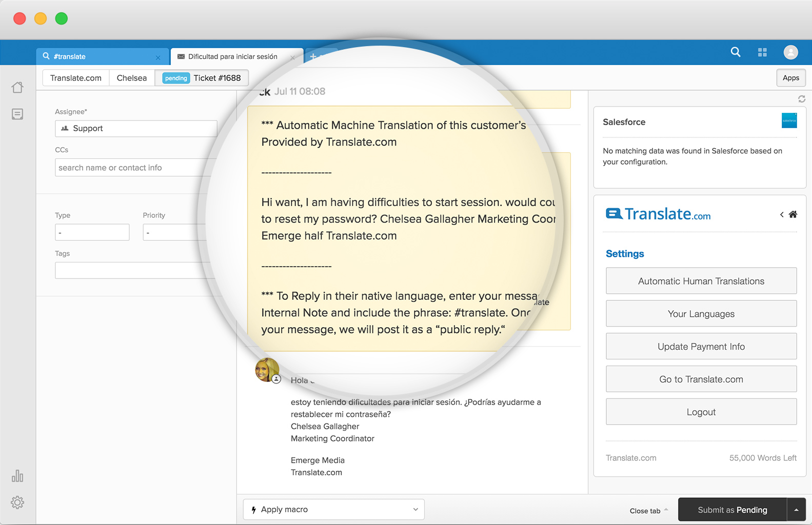Open the Apply macro dropdown
This screenshot has width=812, height=525.
click(x=334, y=509)
